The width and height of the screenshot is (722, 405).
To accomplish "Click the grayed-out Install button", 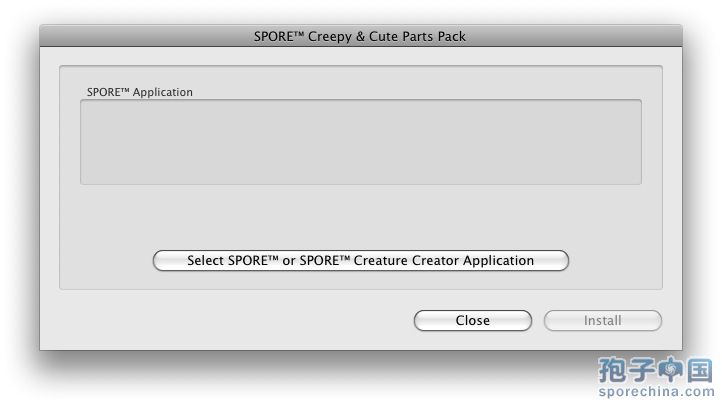I will click(602, 321).
